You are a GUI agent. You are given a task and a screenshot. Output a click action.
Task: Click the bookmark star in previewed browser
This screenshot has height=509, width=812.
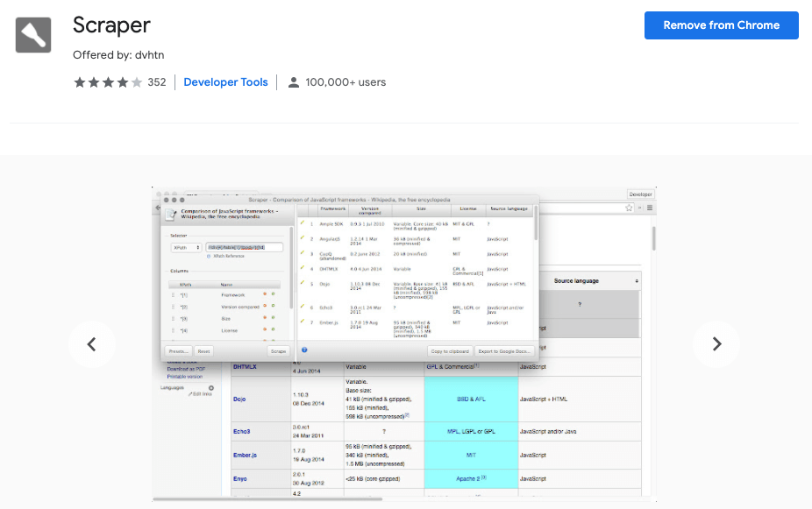point(629,208)
